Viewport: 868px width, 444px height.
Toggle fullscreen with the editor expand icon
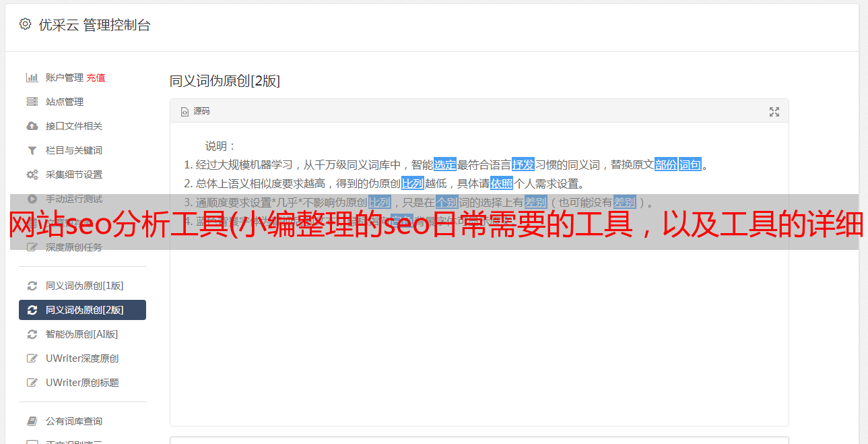tap(774, 112)
